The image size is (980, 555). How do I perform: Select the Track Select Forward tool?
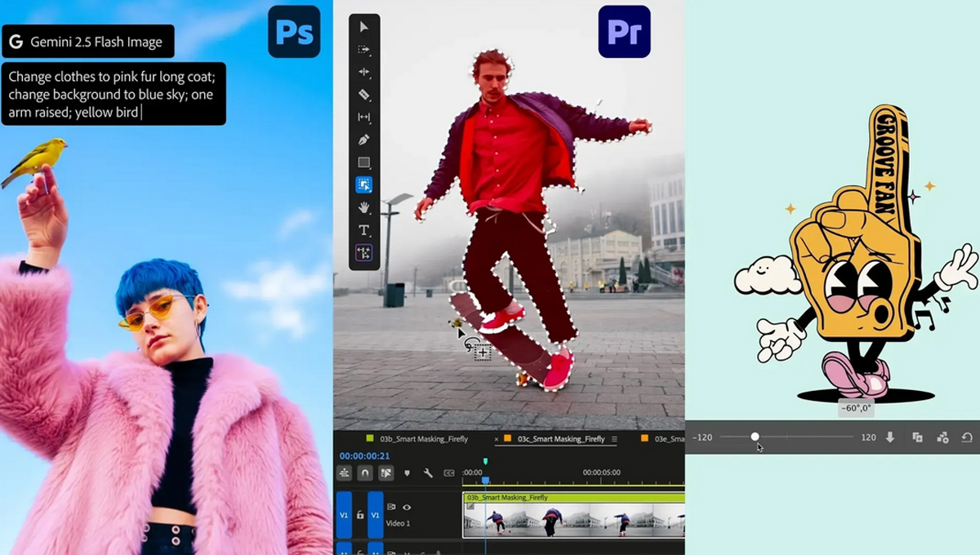point(364,50)
